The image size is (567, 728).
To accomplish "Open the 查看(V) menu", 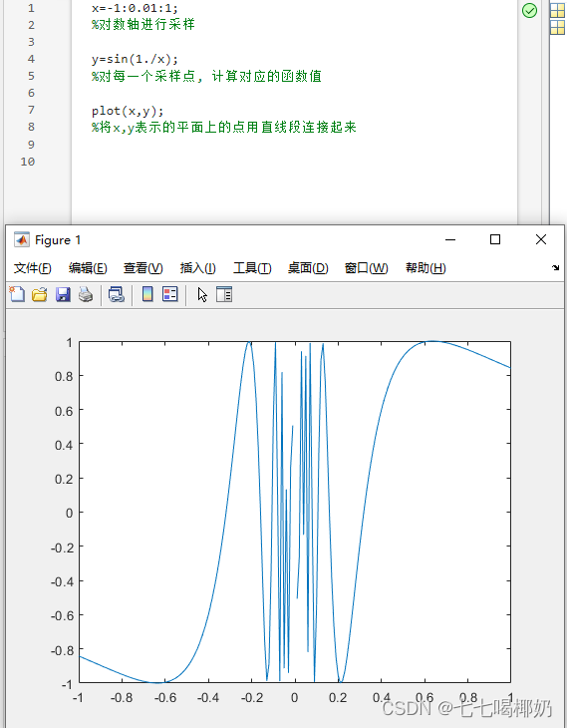I will (142, 268).
